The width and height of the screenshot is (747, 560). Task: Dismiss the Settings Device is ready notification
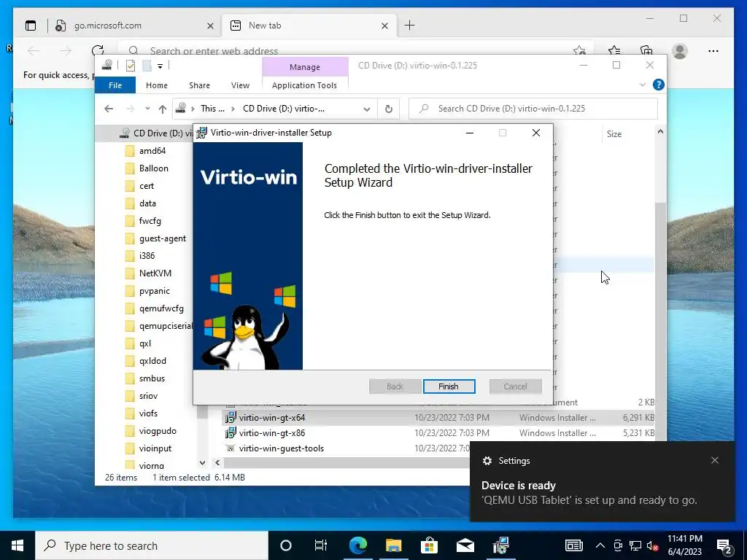coord(715,460)
